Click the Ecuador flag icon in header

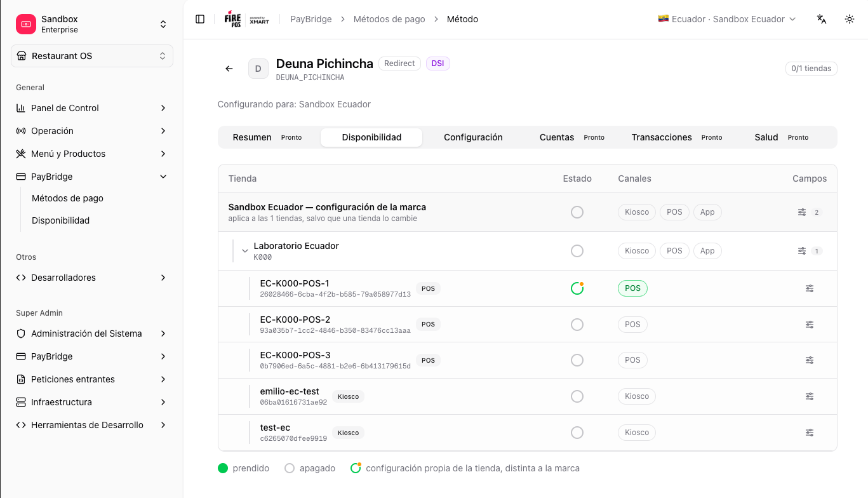[664, 19]
